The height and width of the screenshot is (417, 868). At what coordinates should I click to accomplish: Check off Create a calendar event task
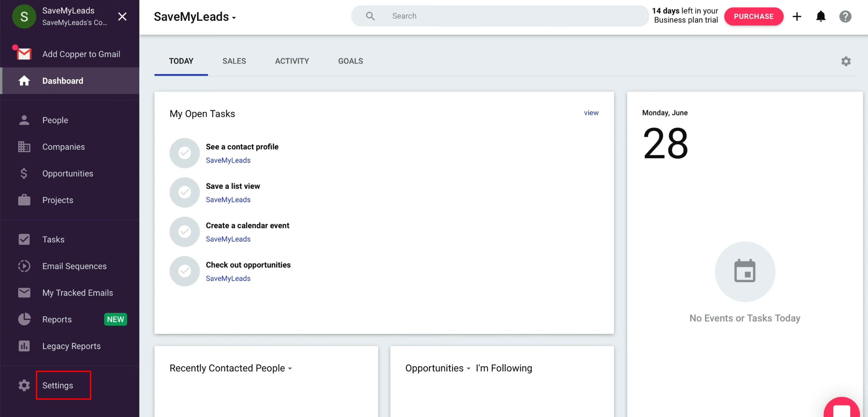point(184,232)
